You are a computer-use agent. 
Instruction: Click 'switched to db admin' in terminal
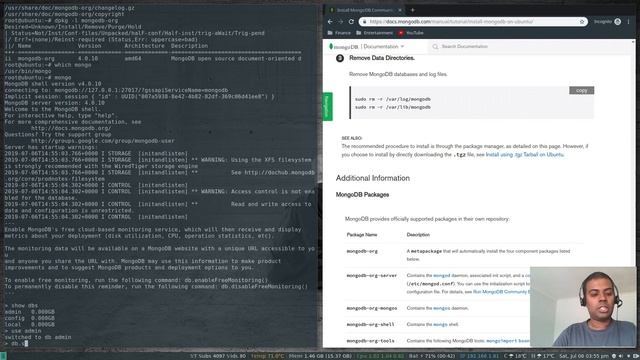coord(38,337)
